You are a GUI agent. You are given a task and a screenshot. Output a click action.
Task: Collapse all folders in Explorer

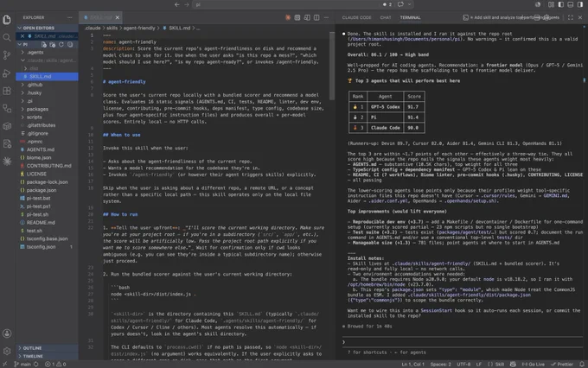coord(70,45)
